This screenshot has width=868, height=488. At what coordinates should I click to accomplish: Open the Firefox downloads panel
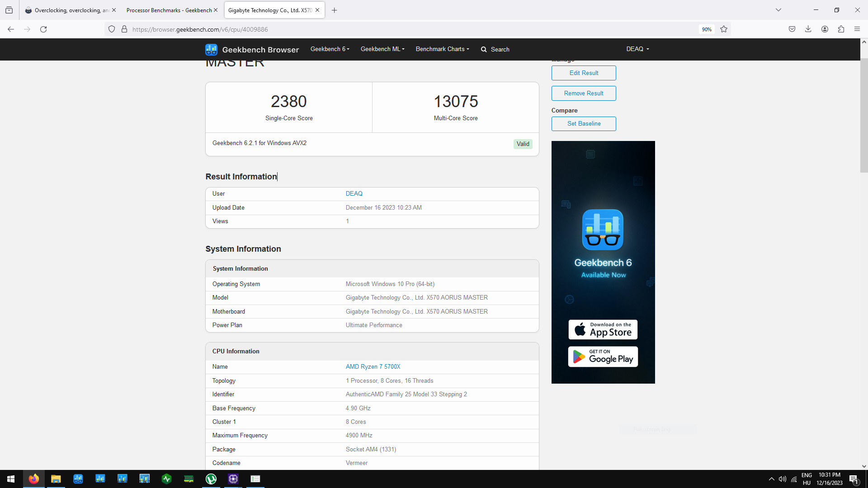coord(808,29)
